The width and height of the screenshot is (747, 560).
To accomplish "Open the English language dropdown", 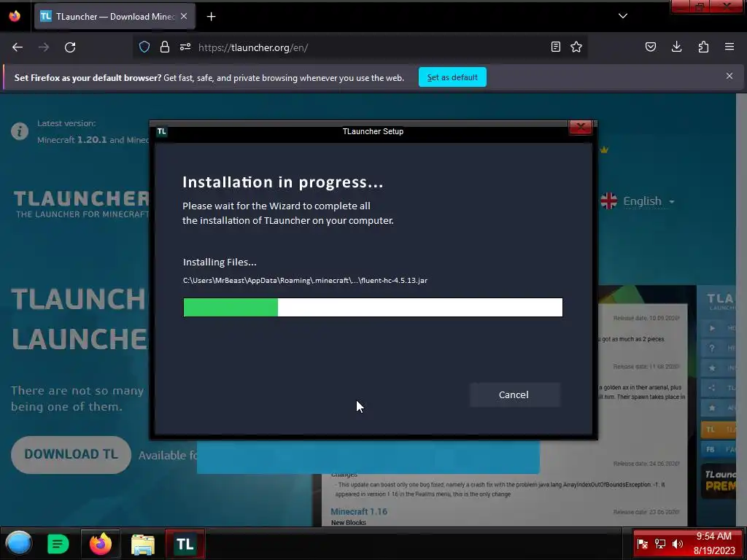I will (649, 201).
